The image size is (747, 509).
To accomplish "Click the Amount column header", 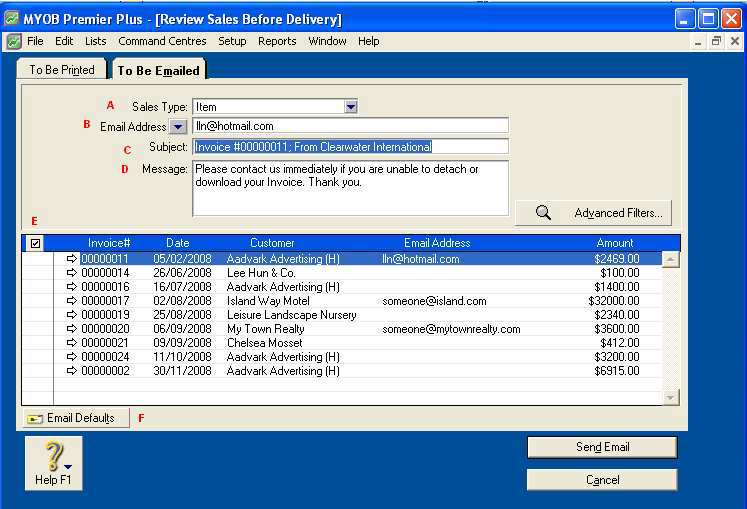I will pyautogui.click(x=615, y=243).
